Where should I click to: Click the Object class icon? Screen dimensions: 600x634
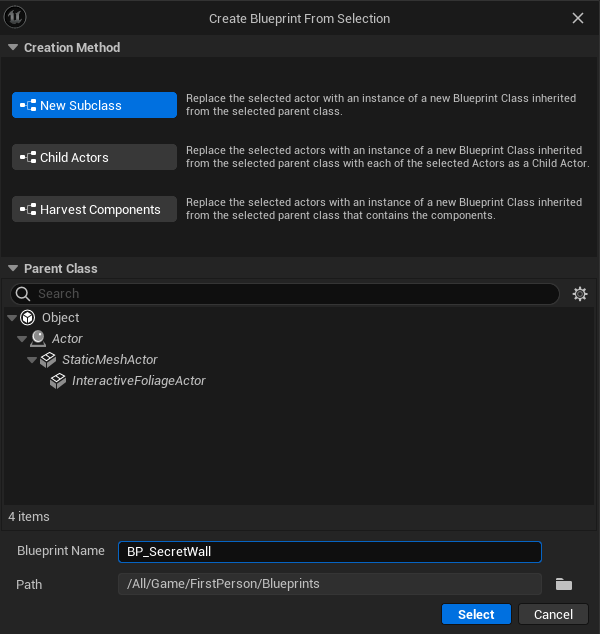28,318
